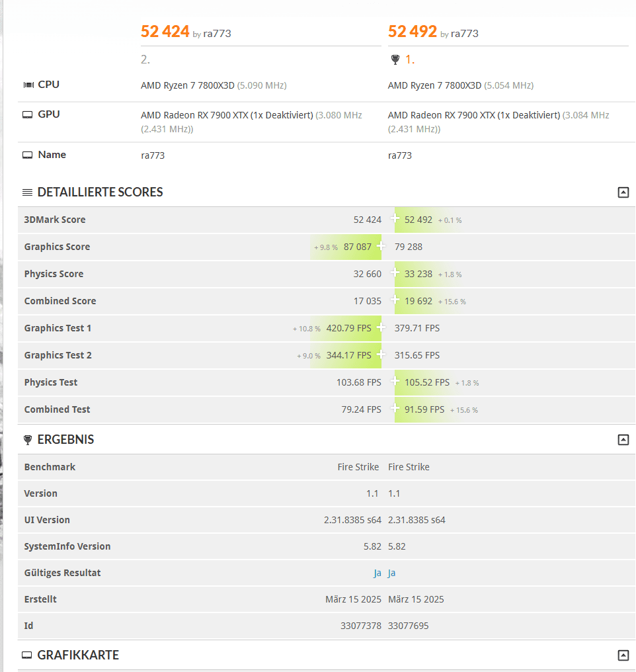Click the Grafikkarte heading
This screenshot has height=672, width=636.
click(x=78, y=655)
